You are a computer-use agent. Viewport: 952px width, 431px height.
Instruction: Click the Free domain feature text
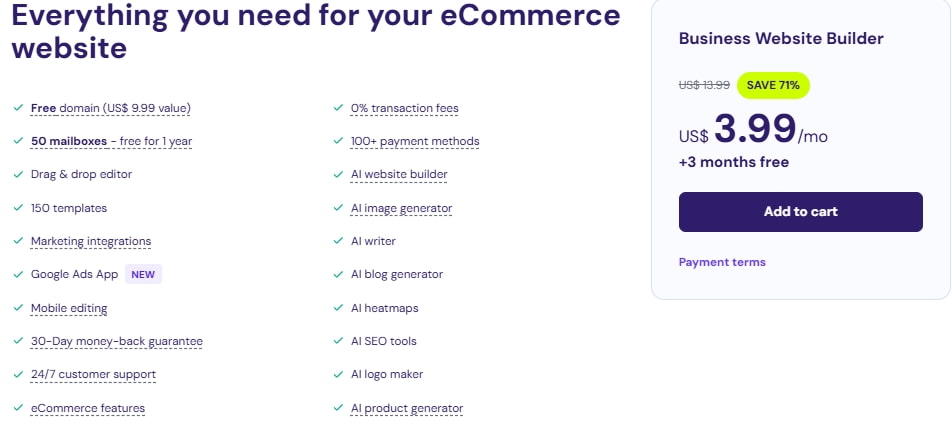tap(110, 108)
